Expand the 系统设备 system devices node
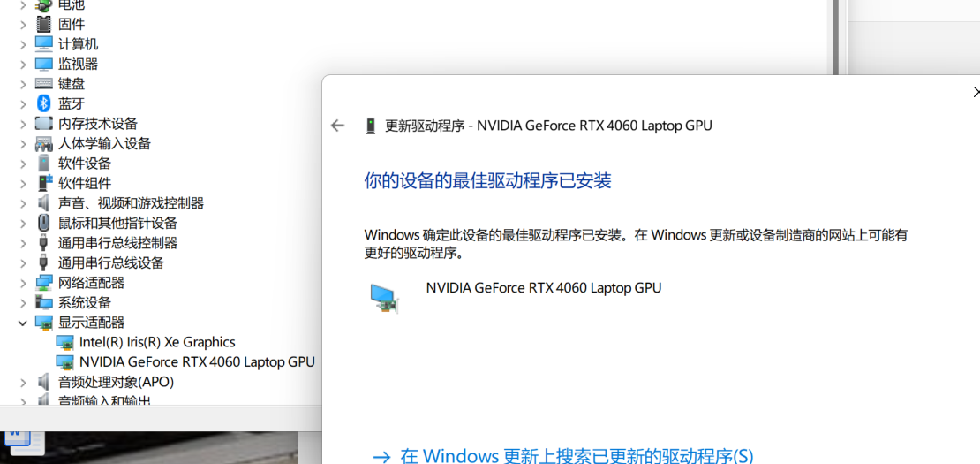Image resolution: width=980 pixels, height=464 pixels. 23,302
